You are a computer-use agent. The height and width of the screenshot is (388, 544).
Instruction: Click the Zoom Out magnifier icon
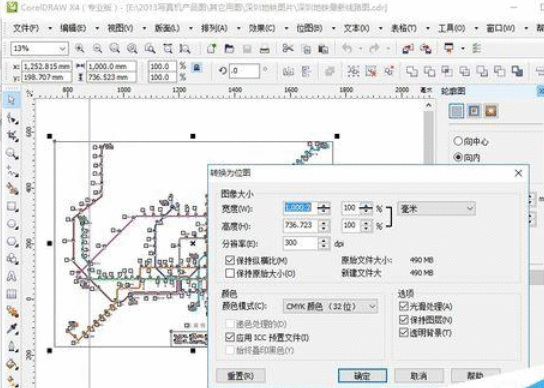(x=97, y=49)
